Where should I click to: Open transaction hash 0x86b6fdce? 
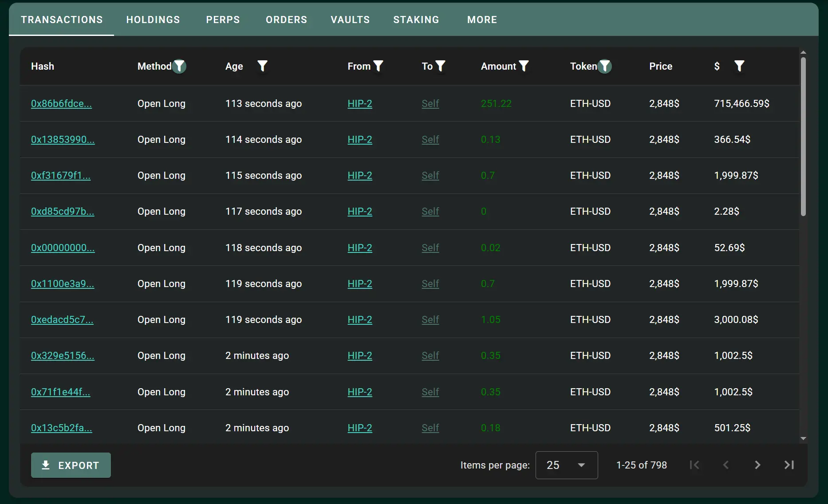(x=61, y=103)
